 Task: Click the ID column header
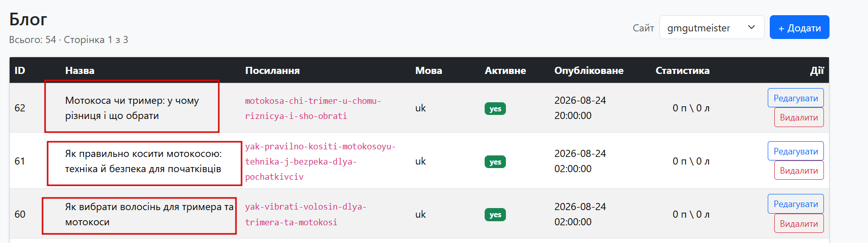pos(20,70)
